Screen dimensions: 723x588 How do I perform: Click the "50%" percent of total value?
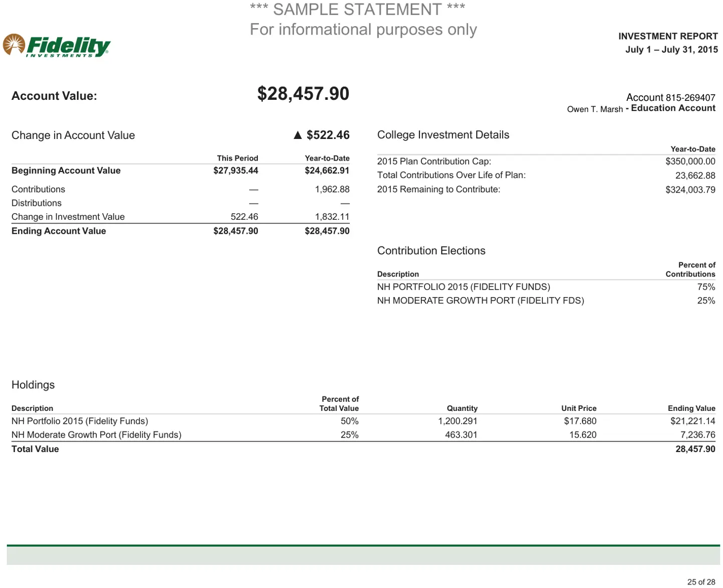tap(350, 421)
